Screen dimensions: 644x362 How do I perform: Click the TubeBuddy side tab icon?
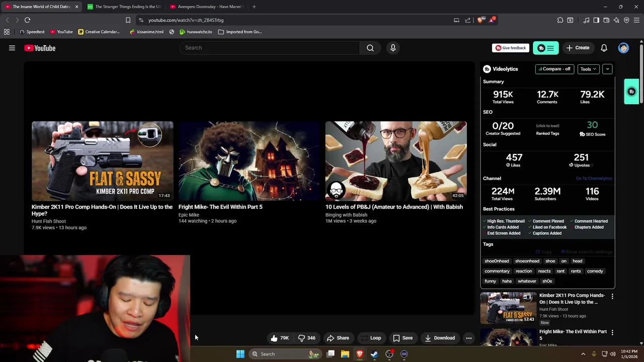tap(631, 92)
